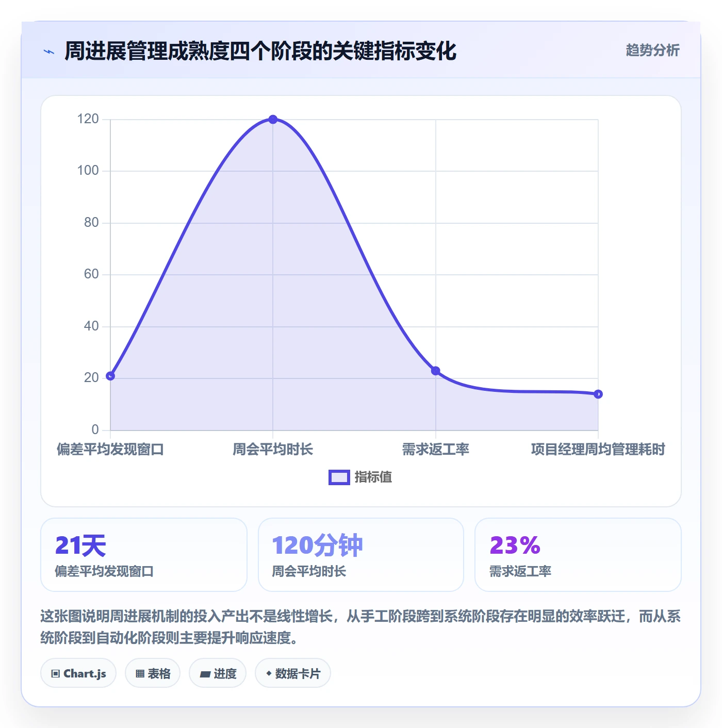Click the y-axis value 60
The height and width of the screenshot is (728, 722).
click(91, 274)
